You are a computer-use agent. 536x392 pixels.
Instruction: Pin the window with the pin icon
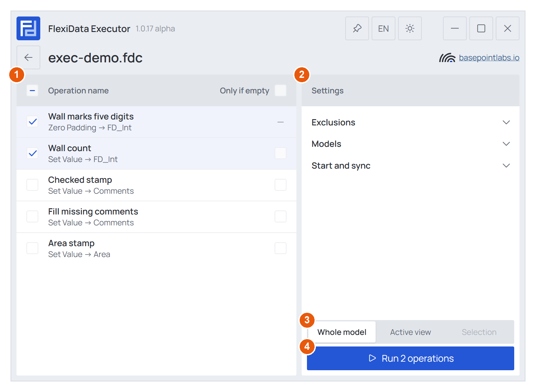pos(357,28)
